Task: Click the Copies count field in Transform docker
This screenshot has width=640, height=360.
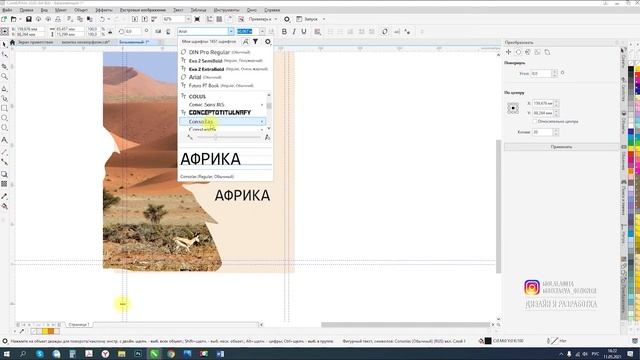Action: click(x=542, y=132)
